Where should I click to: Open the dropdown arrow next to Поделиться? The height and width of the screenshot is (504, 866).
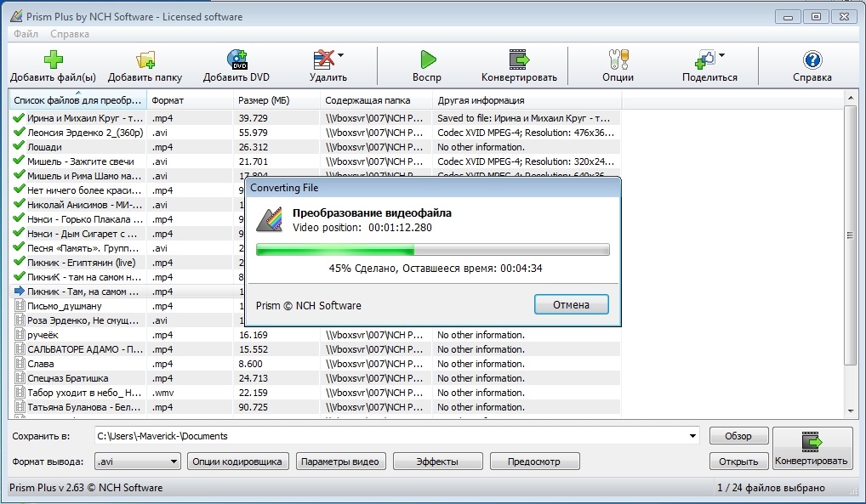pyautogui.click(x=722, y=55)
